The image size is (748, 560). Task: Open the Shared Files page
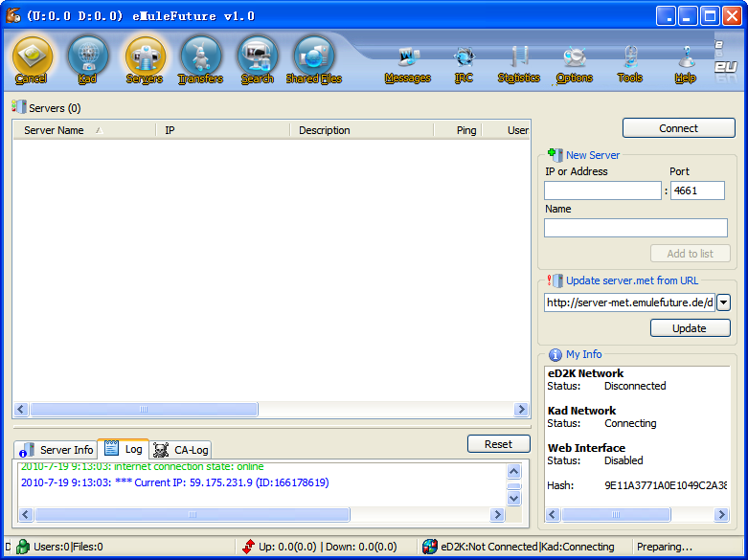[x=314, y=61]
